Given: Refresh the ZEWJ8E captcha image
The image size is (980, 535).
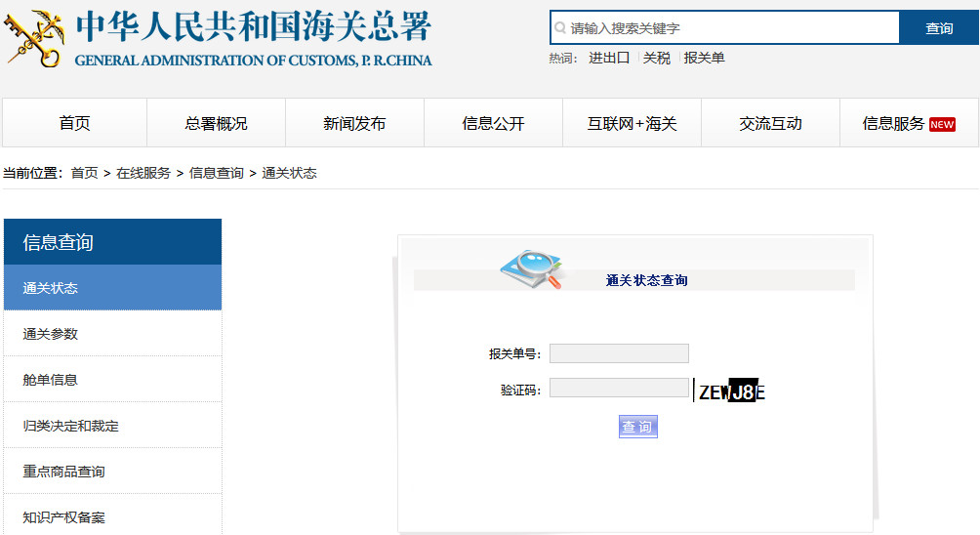Looking at the screenshot, I should coord(730,391).
